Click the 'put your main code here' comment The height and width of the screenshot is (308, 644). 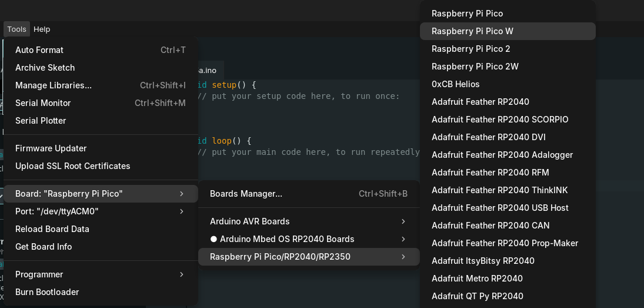tap(309, 152)
